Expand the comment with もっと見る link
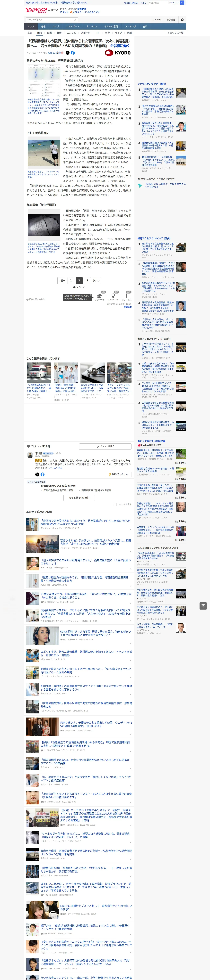The image size is (210, 980). [x=56, y=468]
